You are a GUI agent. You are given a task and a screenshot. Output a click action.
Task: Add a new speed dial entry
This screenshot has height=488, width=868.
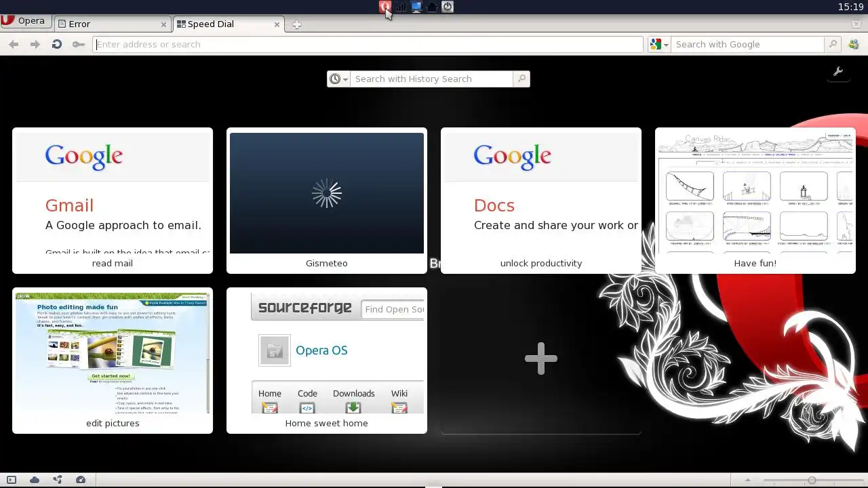(541, 359)
